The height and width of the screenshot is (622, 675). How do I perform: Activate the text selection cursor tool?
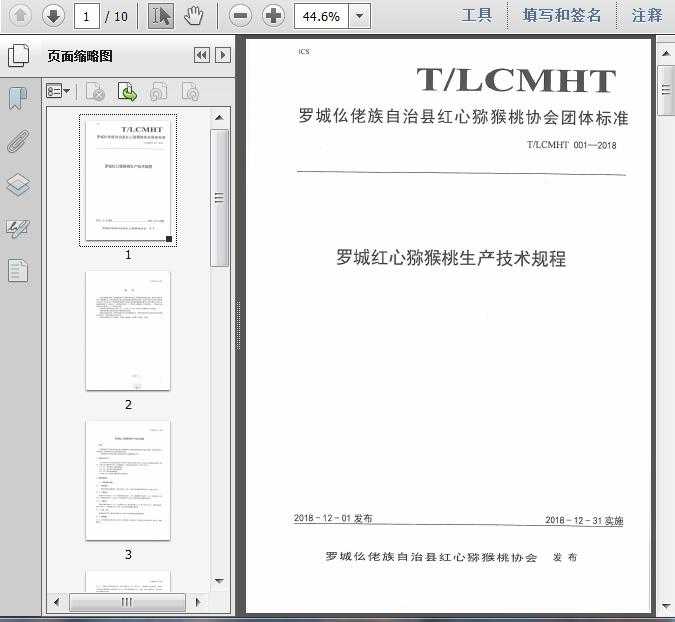point(161,16)
